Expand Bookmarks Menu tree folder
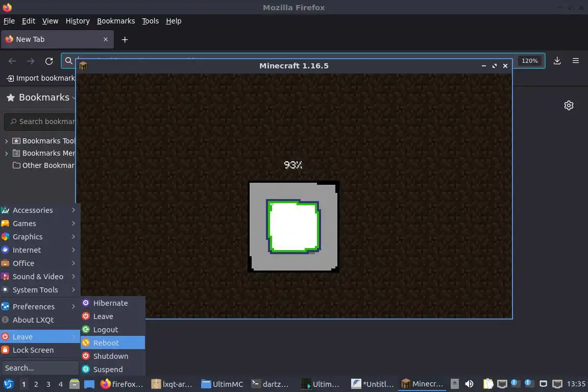This screenshot has height=392, width=588. point(6,154)
